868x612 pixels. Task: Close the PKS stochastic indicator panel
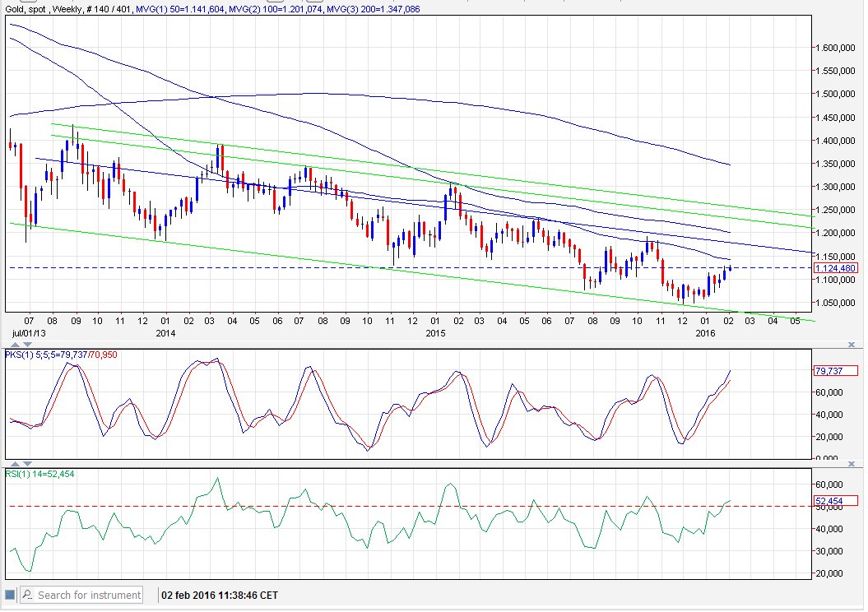[852, 345]
